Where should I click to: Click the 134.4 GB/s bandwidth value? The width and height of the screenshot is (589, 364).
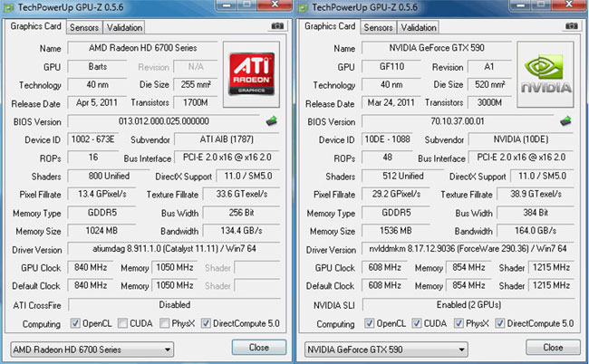click(242, 230)
